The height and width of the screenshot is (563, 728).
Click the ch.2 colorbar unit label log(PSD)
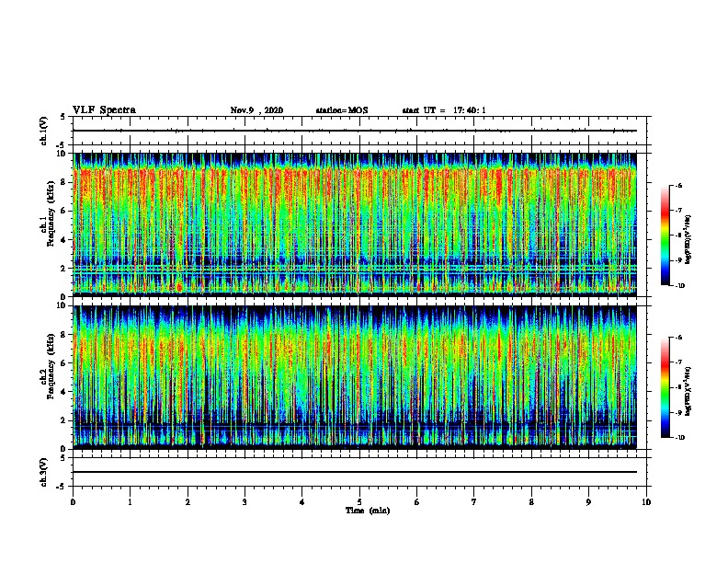(x=688, y=392)
